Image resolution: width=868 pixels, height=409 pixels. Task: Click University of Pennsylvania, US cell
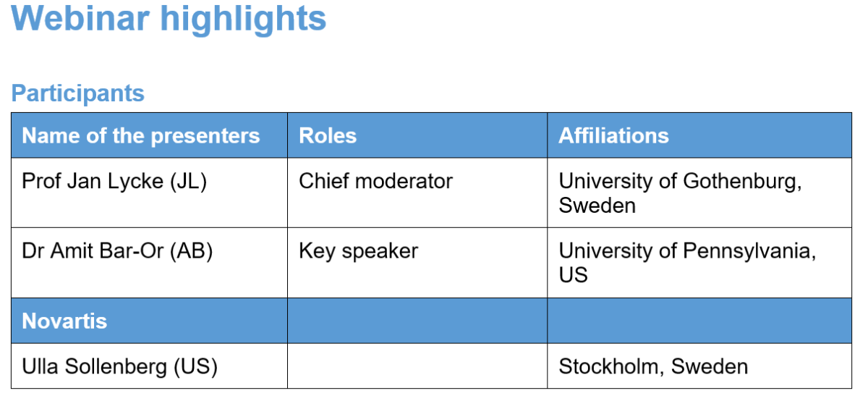tap(699, 263)
